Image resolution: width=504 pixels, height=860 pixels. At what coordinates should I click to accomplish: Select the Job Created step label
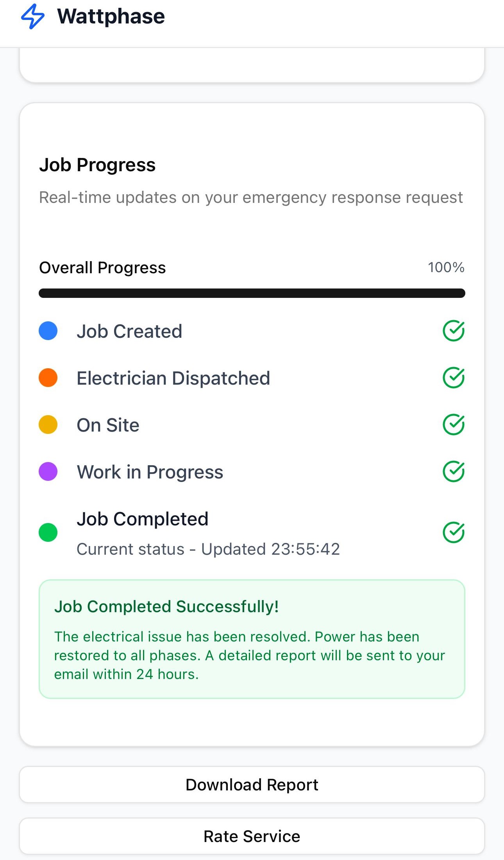click(x=129, y=331)
